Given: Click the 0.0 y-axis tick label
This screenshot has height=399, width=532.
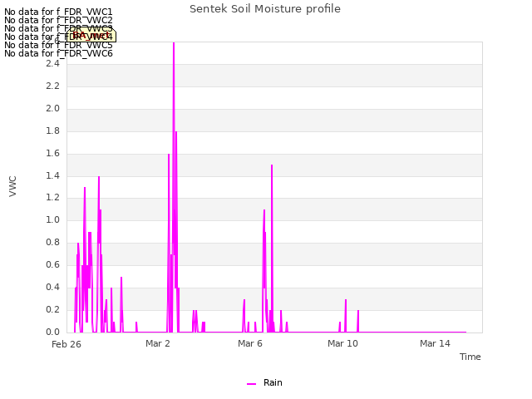Looking at the screenshot, I should (52, 332).
